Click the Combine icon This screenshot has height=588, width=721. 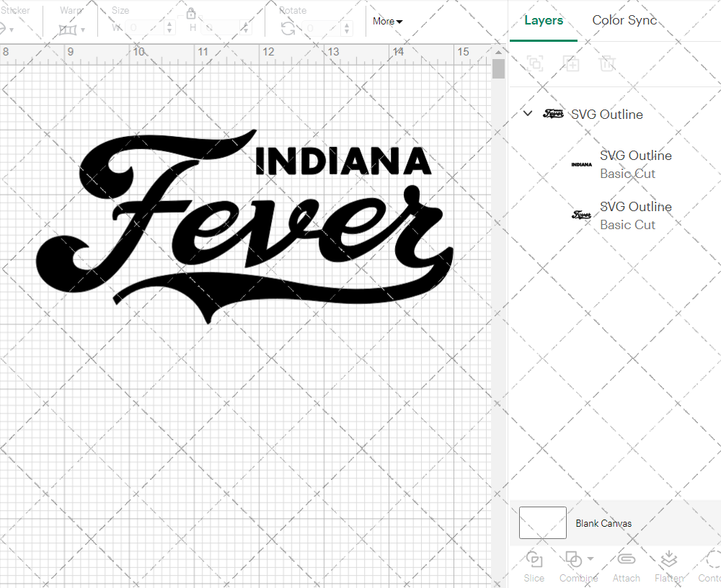(573, 559)
